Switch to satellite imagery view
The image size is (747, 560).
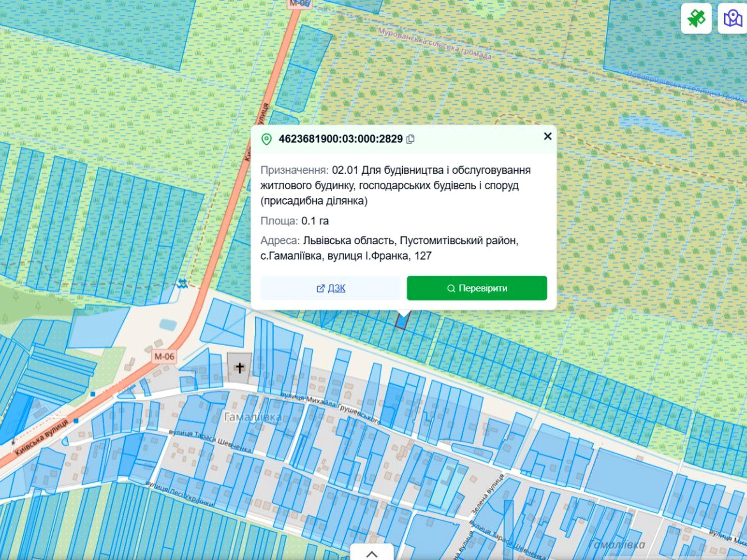[696, 18]
